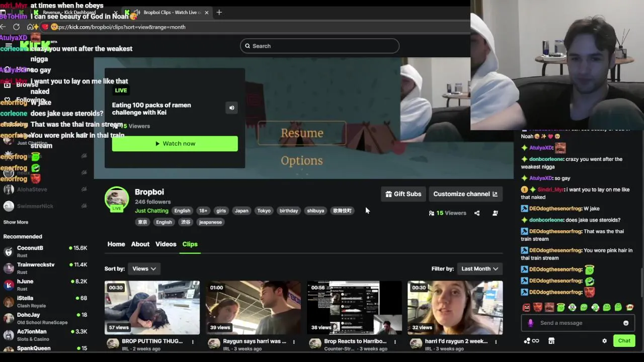Click the Japan tag chip
Screen dimensions: 644x362
[x=242, y=211]
